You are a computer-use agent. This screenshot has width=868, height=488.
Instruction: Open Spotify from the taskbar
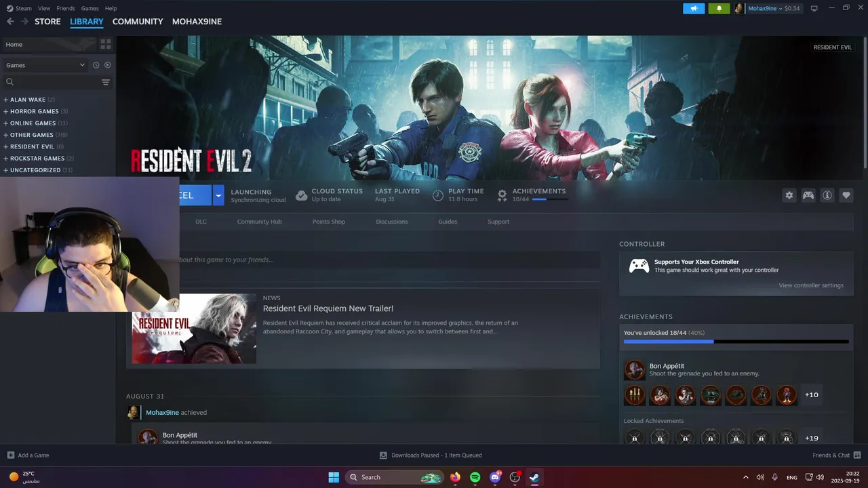pos(475,477)
